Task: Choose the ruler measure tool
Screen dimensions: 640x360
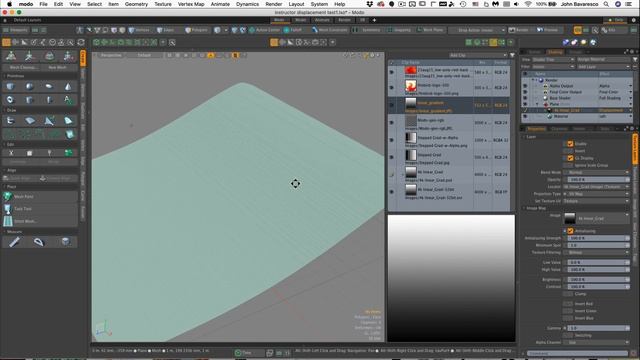Action: tap(14, 242)
